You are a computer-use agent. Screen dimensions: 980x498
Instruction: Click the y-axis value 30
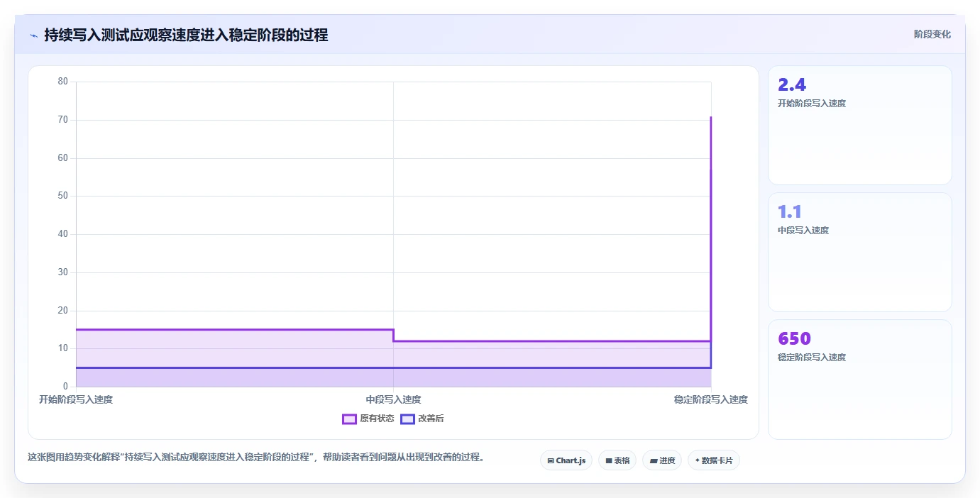coord(63,272)
